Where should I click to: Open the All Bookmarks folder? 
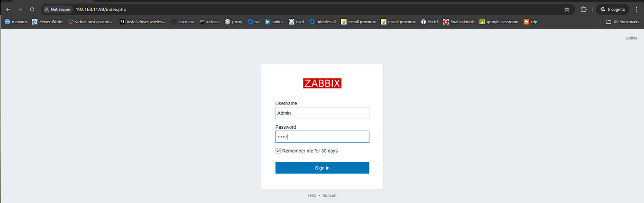(x=622, y=22)
